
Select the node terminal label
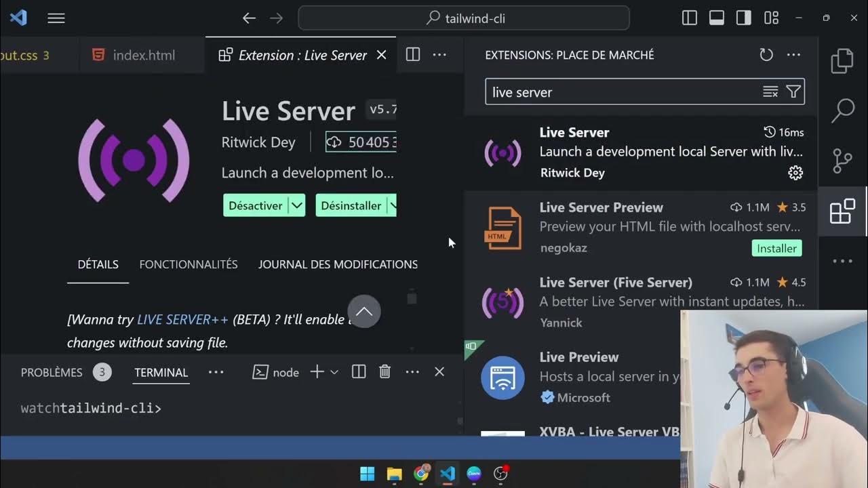point(276,372)
